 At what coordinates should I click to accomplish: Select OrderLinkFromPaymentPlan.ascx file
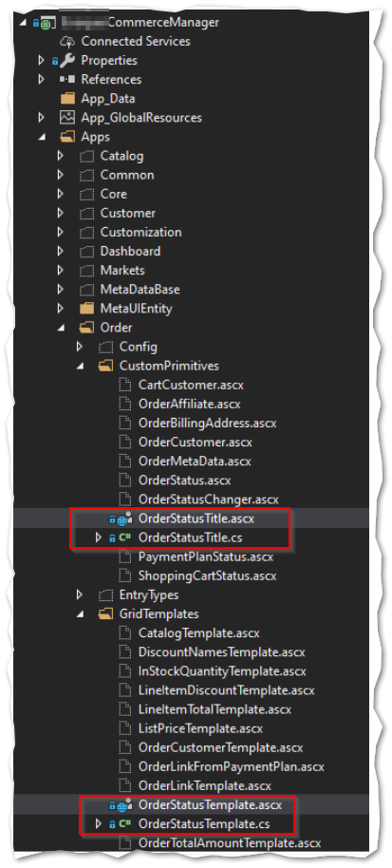(x=231, y=767)
